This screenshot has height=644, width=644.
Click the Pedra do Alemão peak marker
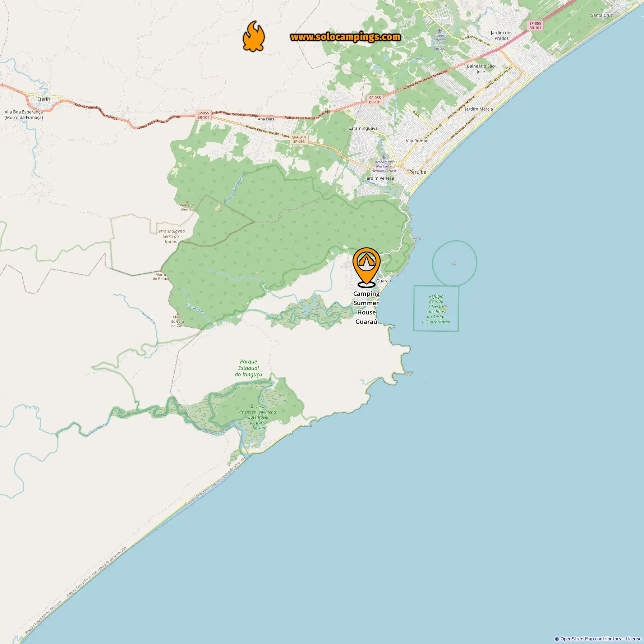click(x=187, y=202)
